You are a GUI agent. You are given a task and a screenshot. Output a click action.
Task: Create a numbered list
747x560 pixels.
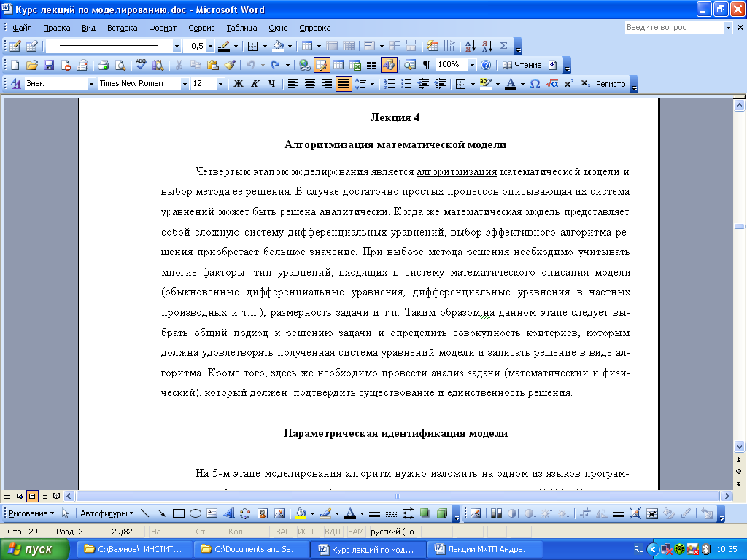pos(390,84)
